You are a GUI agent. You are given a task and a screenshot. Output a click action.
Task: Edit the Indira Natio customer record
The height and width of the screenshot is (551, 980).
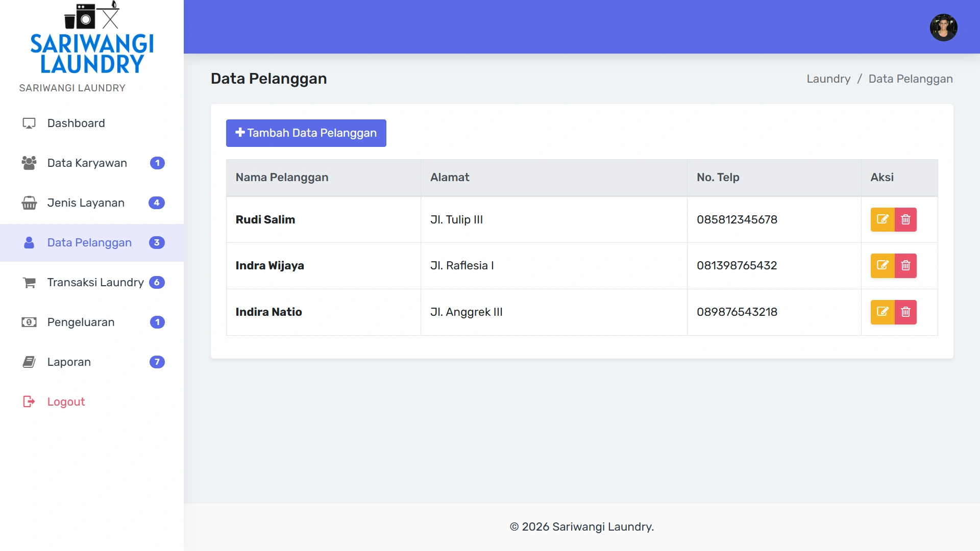[883, 312]
